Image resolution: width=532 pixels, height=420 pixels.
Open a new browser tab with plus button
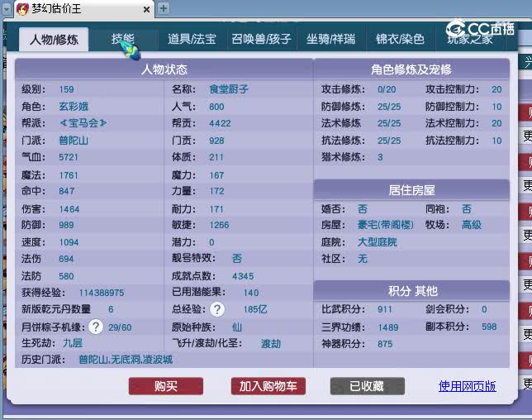pyautogui.click(x=164, y=8)
